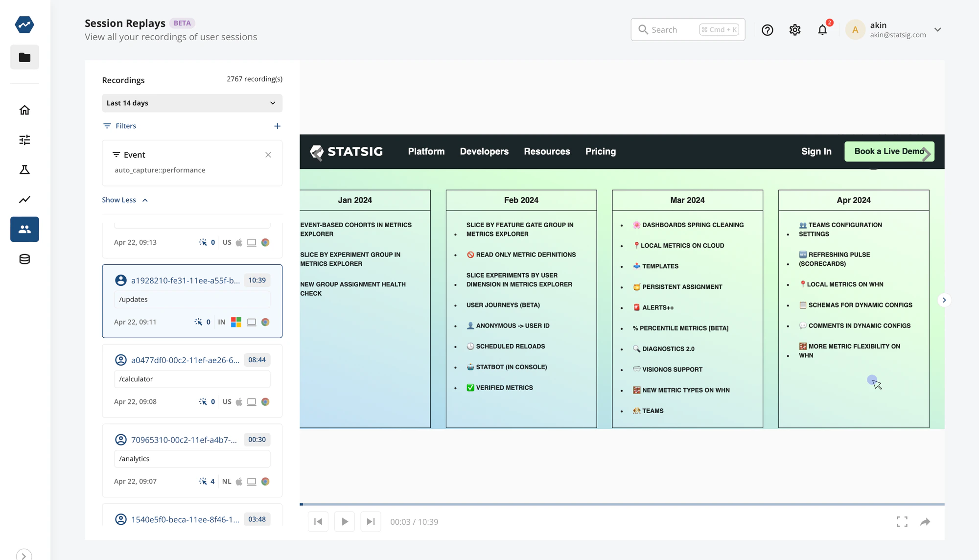Click the home icon in the sidebar

24,110
